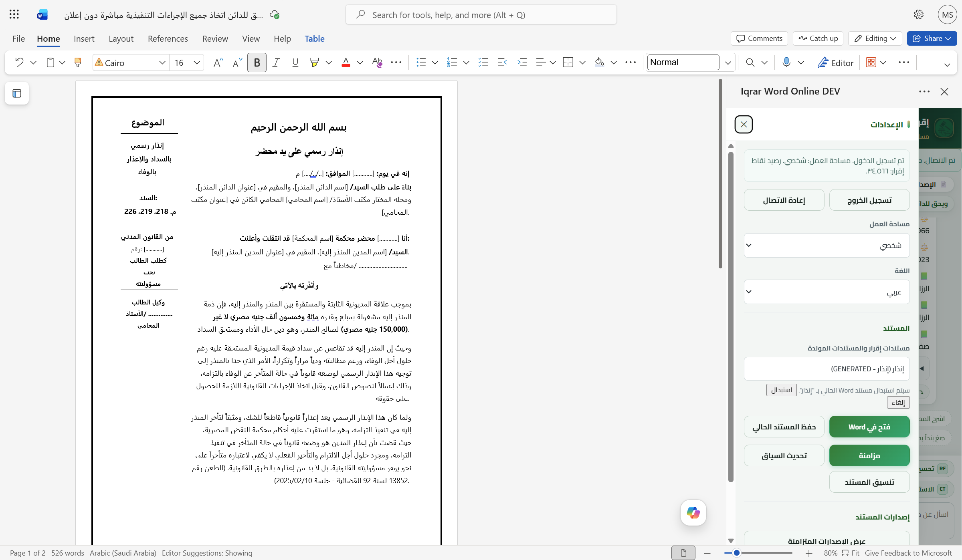Open the app launcher grid

coord(14,15)
